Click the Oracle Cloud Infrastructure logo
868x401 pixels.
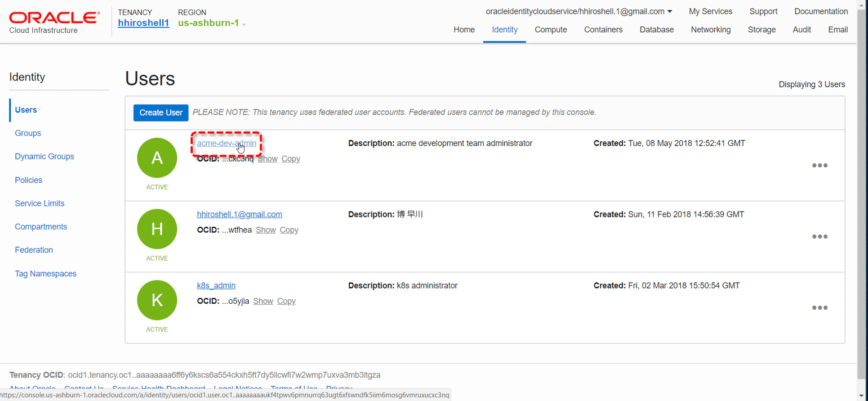pyautogui.click(x=54, y=23)
